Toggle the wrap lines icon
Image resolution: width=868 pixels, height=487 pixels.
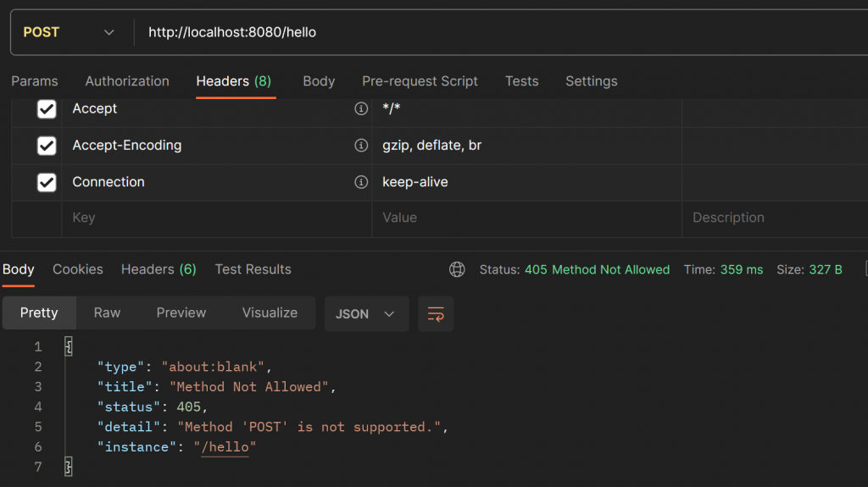[436, 313]
